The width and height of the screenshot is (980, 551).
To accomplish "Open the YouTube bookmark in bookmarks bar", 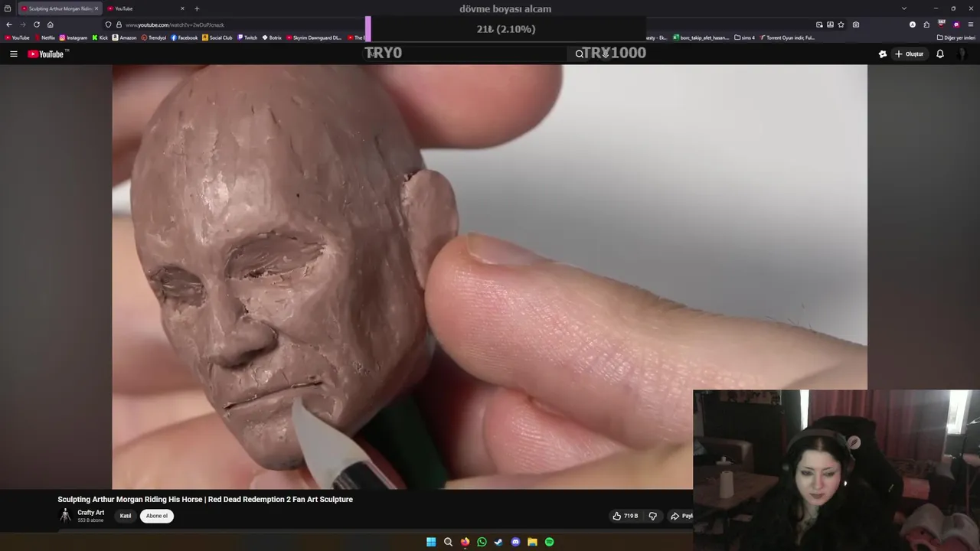I will click(17, 37).
